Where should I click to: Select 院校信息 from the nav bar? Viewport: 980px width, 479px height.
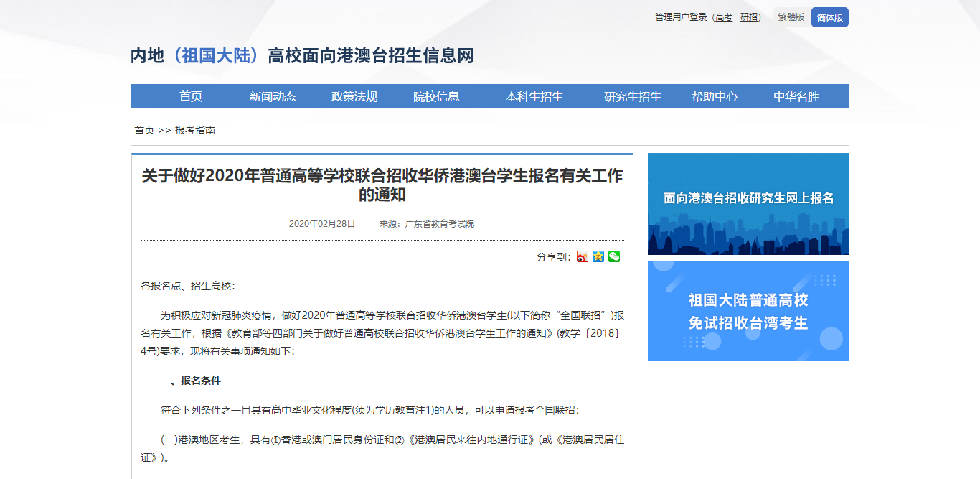pyautogui.click(x=436, y=96)
